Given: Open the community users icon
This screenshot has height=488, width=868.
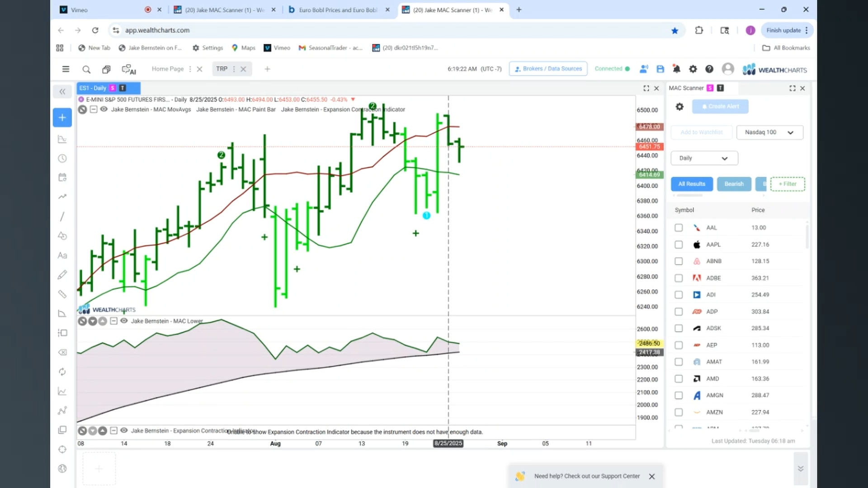Looking at the screenshot, I should [644, 69].
